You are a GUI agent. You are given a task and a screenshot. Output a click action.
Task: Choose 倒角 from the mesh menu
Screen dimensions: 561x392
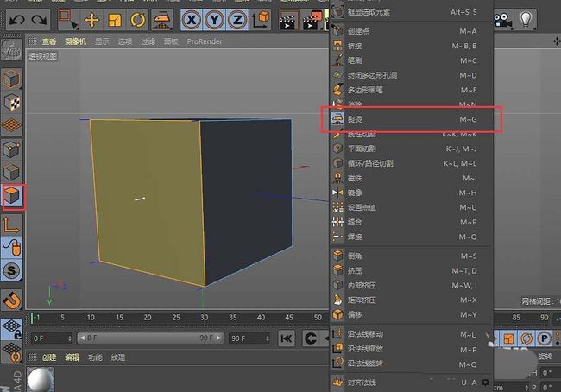[x=411, y=256]
